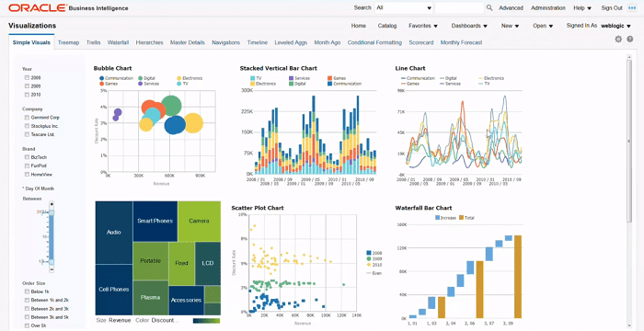
Task: Open the weblogic user dropdown
Action: [615, 26]
